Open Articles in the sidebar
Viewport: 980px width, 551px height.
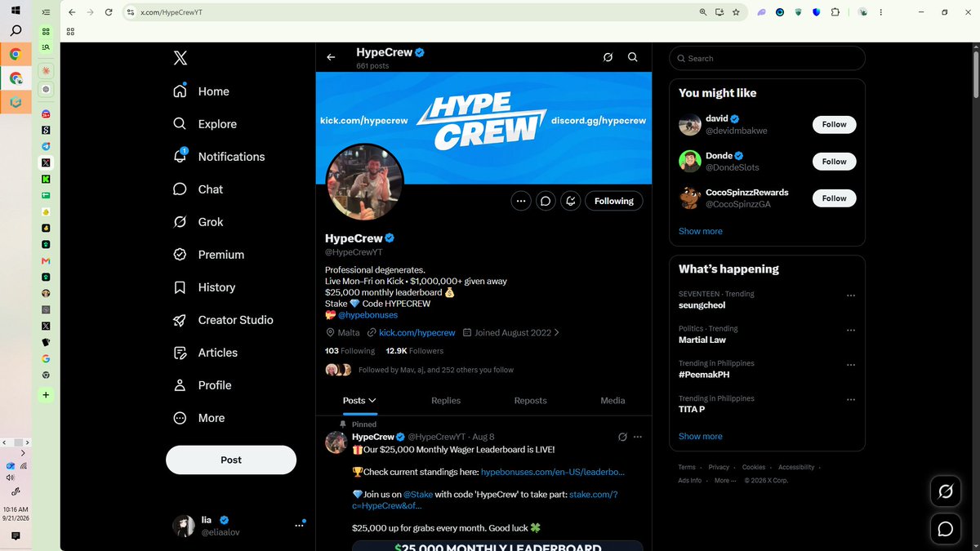205,353
